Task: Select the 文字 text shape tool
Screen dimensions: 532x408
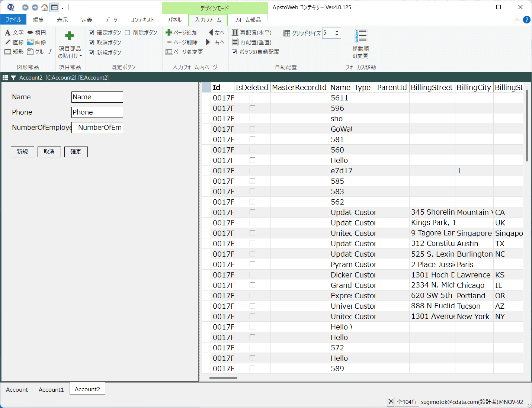Action: coord(14,33)
